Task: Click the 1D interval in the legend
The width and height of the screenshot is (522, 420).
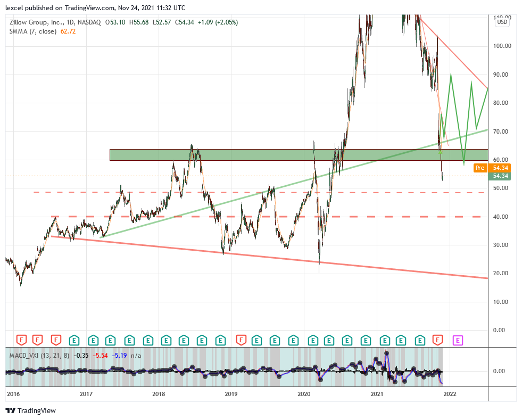Action: (70, 22)
